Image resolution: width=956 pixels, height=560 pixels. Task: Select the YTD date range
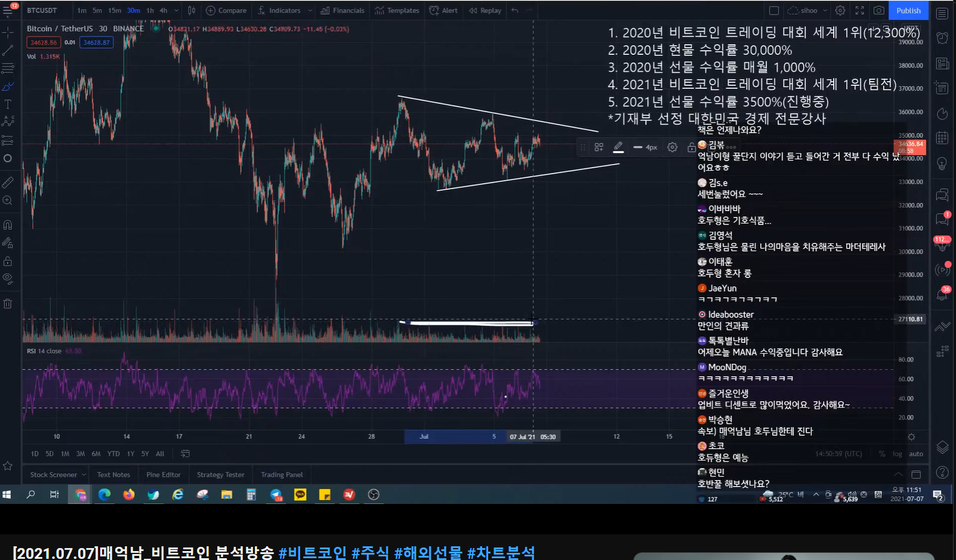coord(113,454)
